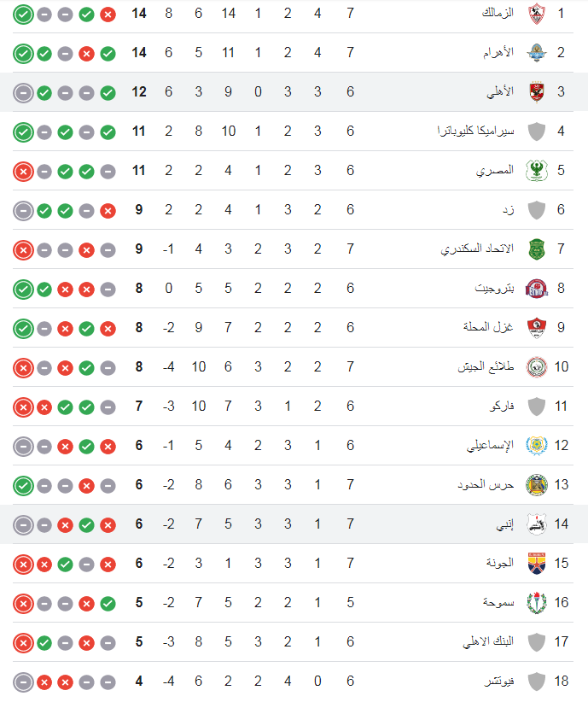Click Zamalek's latest match win indicator
This screenshot has height=708, width=588.
pyautogui.click(x=23, y=15)
